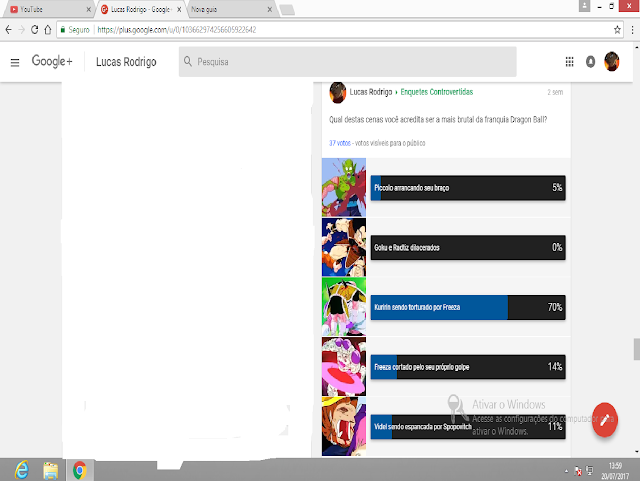This screenshot has height=481, width=640.
Task: Switch to the YouTube tab
Action: [x=49, y=9]
